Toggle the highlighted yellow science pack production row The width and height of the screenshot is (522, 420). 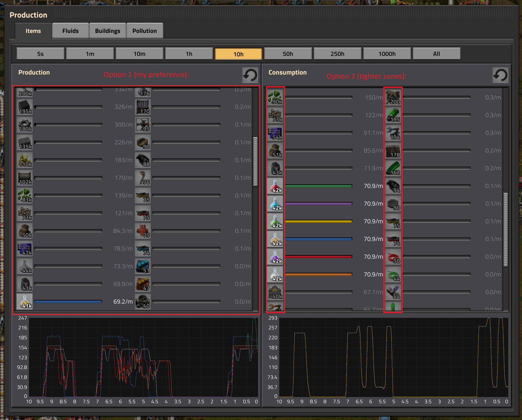25,301
